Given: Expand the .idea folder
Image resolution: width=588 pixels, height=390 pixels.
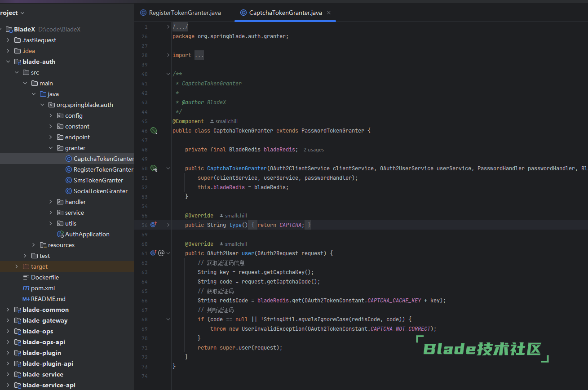Looking at the screenshot, I should [x=8, y=51].
